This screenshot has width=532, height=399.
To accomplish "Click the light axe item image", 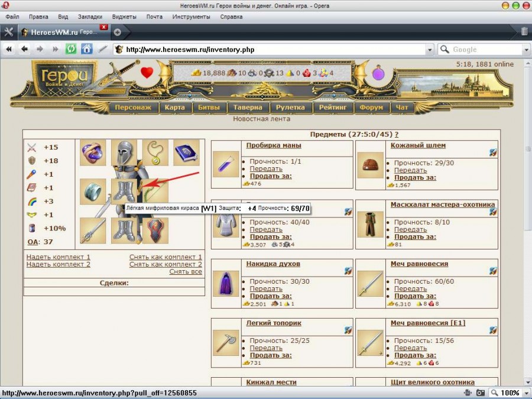I will (226, 342).
